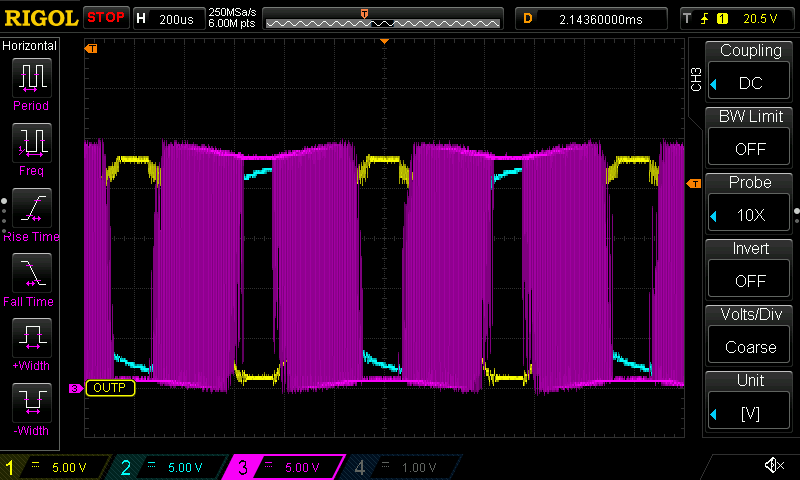Click the waveform memory position bar

pos(383,18)
